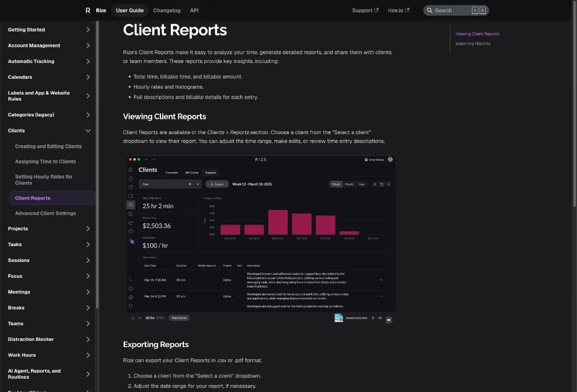This screenshot has height=392, width=577.
Task: Expand the Work Hours section
Action: pyautogui.click(x=49, y=355)
